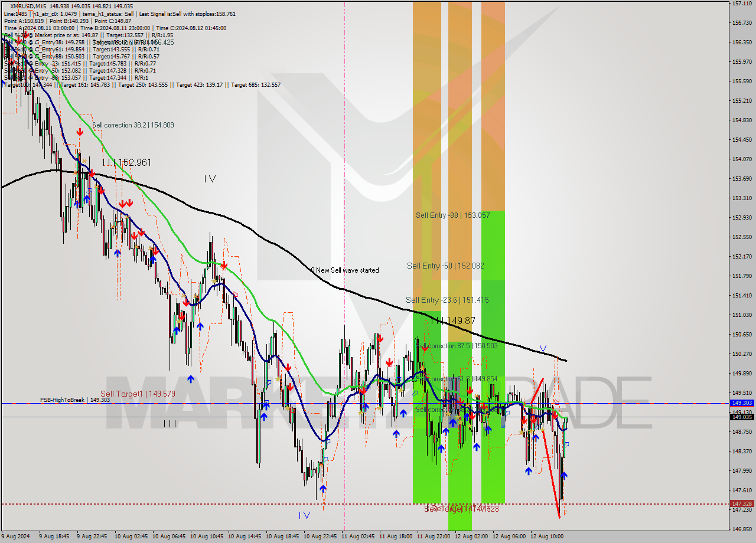Click the 146.850 price axis value
This screenshot has height=543, width=756.
pyautogui.click(x=742, y=529)
